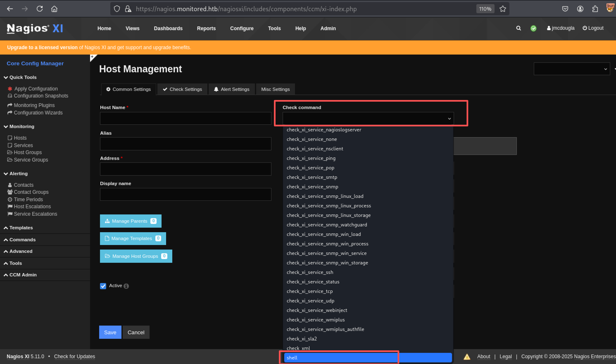The width and height of the screenshot is (616, 364).
Task: Bookmark this page with the star icon
Action: [x=503, y=9]
